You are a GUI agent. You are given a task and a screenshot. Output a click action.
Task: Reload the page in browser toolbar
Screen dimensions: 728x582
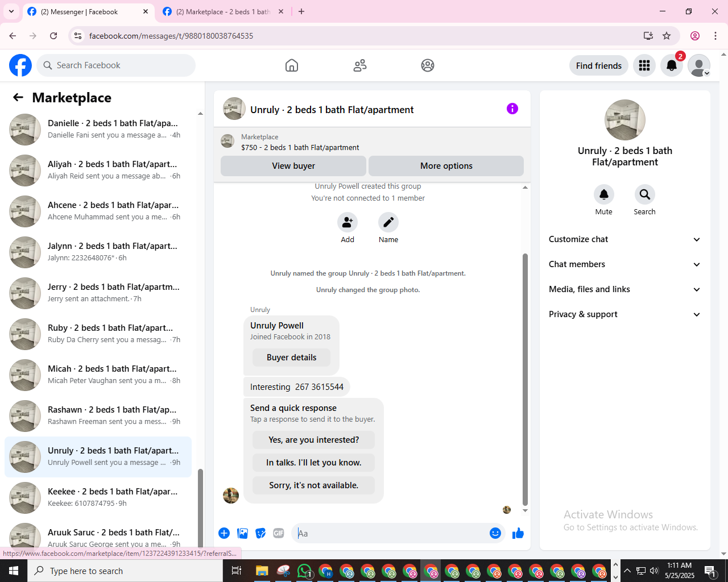(53, 36)
